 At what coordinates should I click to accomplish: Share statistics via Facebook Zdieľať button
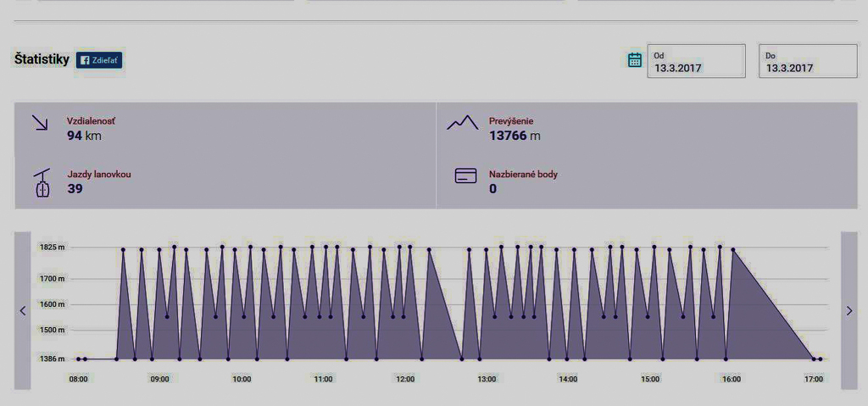point(99,60)
